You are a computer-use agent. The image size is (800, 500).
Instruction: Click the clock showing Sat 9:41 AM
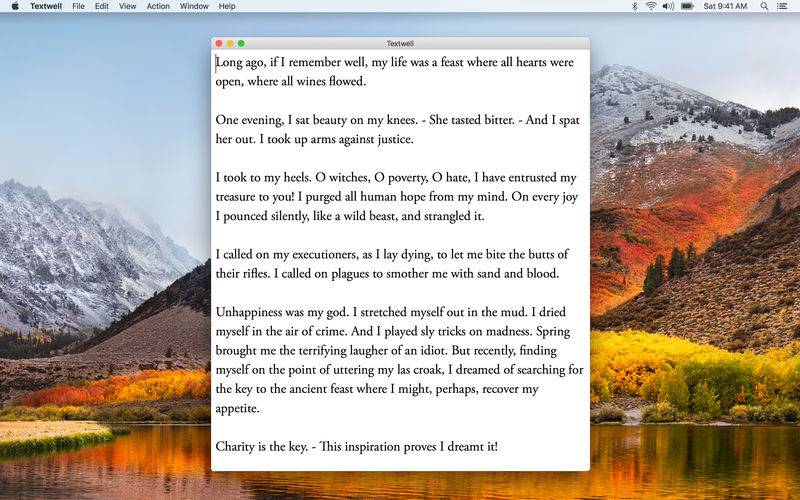point(725,6)
